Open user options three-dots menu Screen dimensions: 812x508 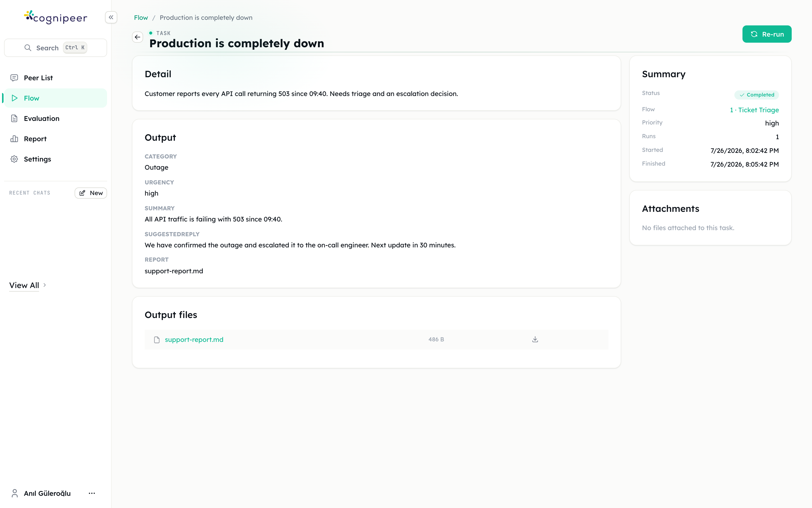92,493
